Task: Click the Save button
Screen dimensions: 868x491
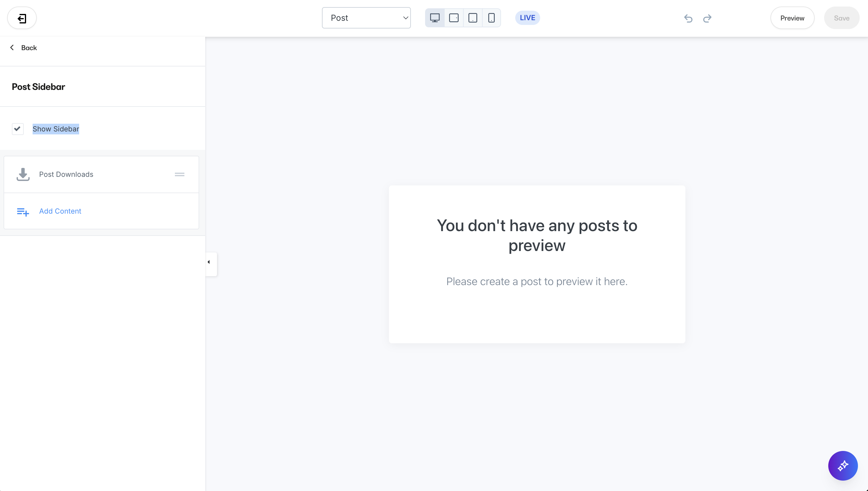Action: point(841,18)
